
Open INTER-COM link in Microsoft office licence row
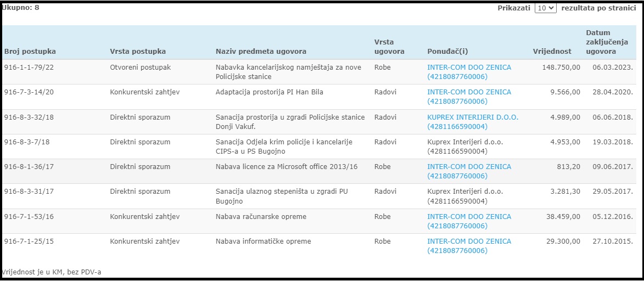click(469, 171)
